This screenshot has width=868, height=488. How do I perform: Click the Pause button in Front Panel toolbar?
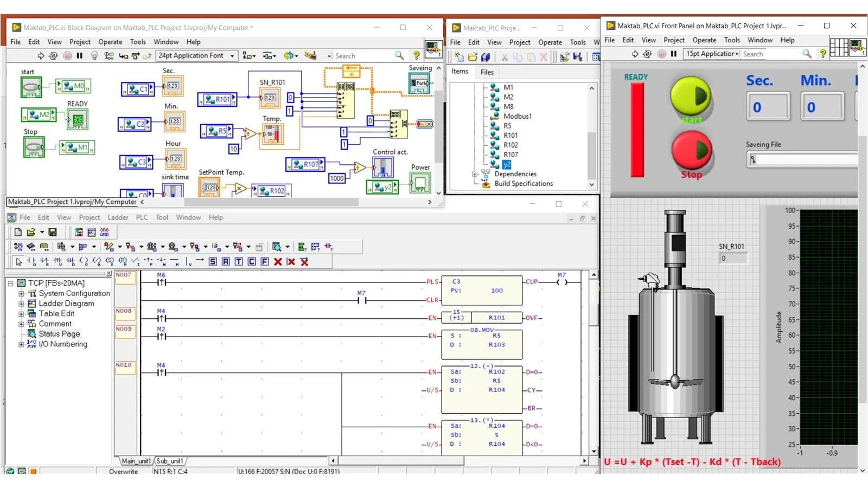(674, 54)
